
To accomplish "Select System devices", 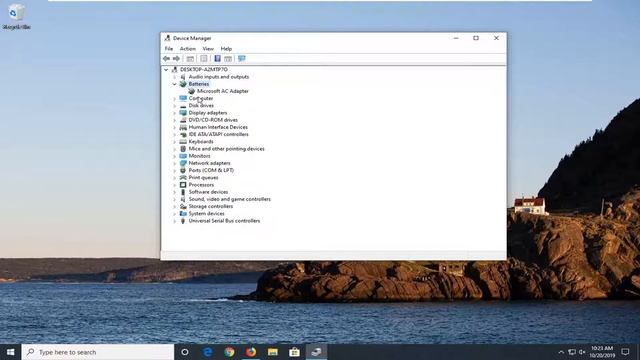I will pos(206,213).
